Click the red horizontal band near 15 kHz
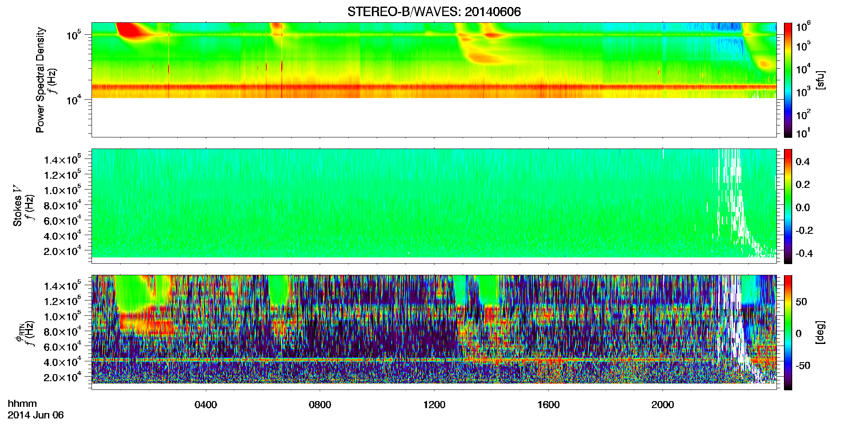The image size is (868, 447). 434,87
